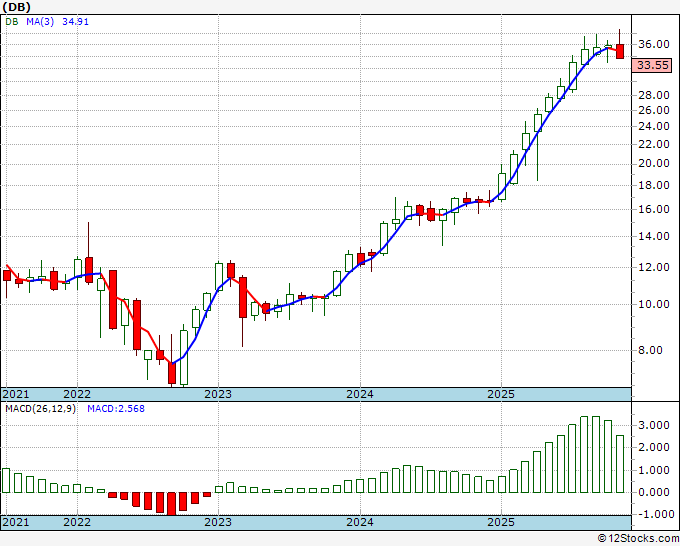
Task: Click the highlighted 33.55 price tag
Action: point(653,65)
